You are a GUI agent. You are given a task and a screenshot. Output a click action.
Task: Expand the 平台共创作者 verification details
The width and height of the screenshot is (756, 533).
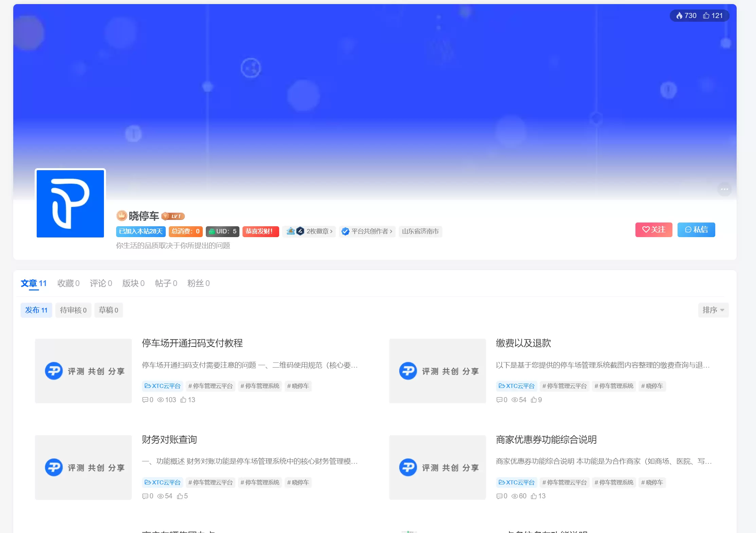point(367,231)
